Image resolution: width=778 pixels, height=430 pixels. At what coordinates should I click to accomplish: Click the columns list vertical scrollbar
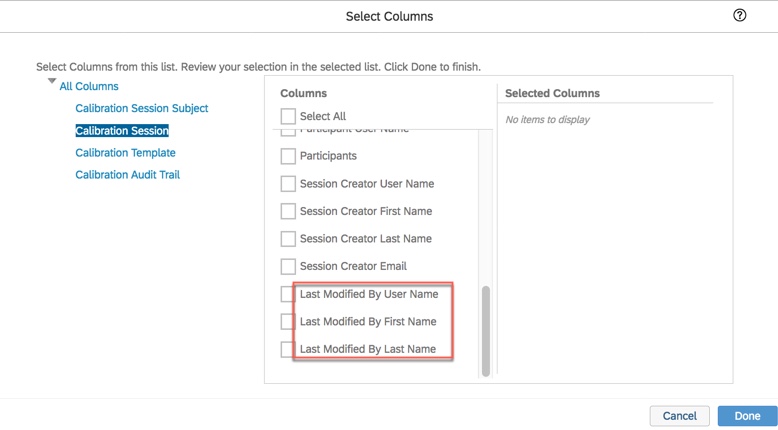click(x=486, y=330)
